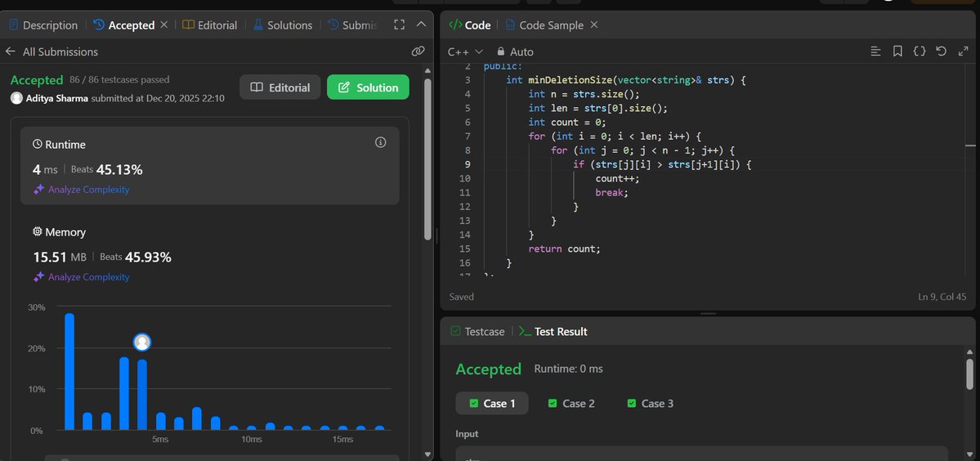Select Case 1 test case

click(x=492, y=404)
